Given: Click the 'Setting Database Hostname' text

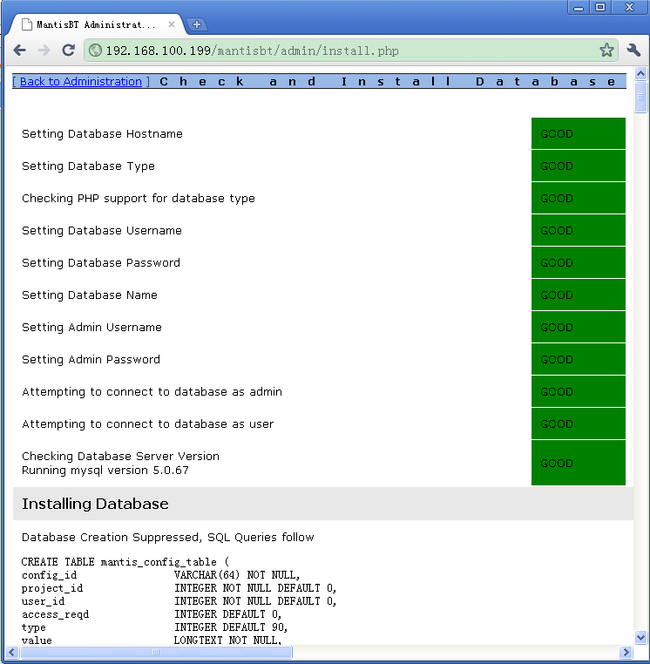Looking at the screenshot, I should point(102,134).
